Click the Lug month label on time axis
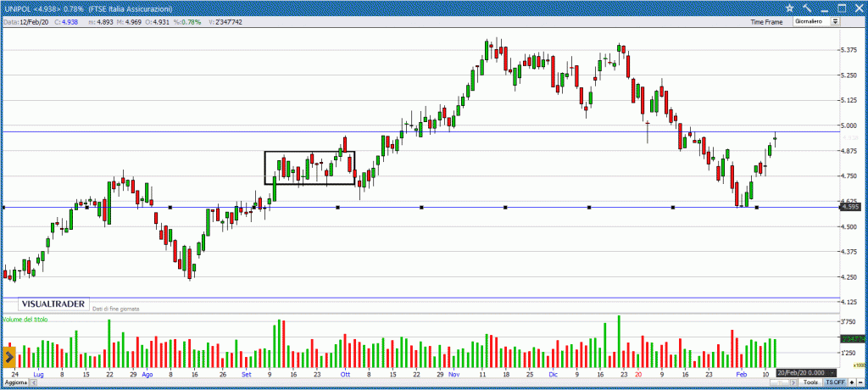Viewport: 868px width, 390px height. [x=38, y=375]
